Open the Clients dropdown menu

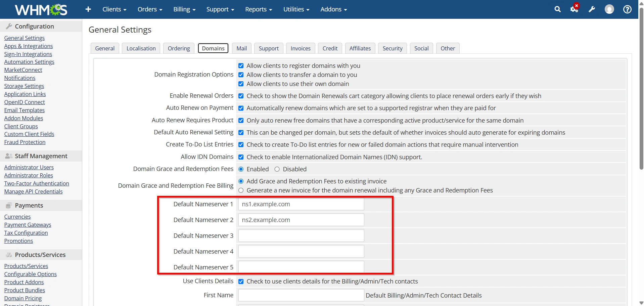click(x=114, y=9)
